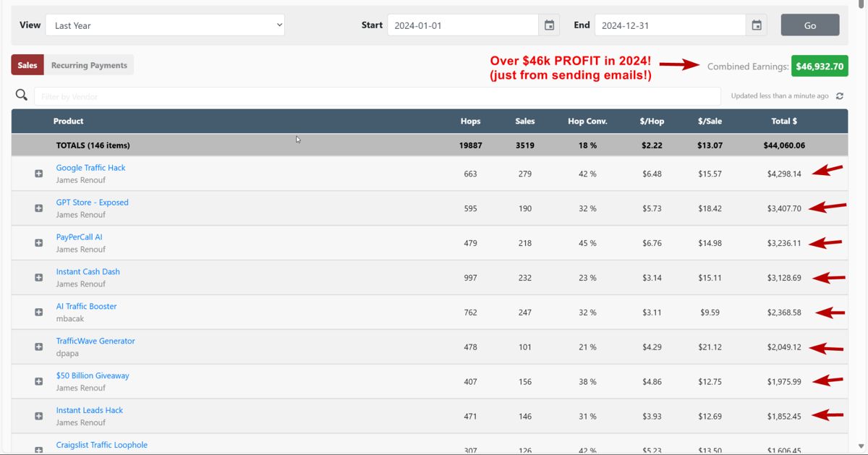Switch to the Recurring Payments tab

[x=89, y=65]
